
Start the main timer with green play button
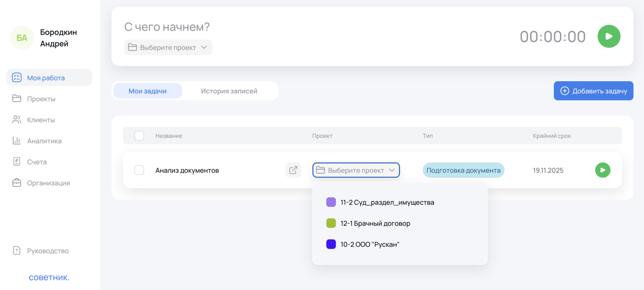[609, 36]
